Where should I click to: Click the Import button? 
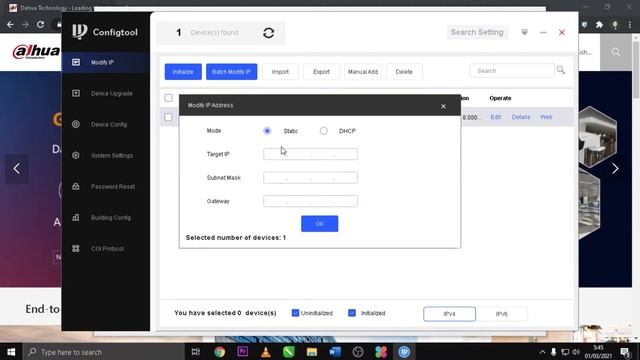[x=280, y=72]
